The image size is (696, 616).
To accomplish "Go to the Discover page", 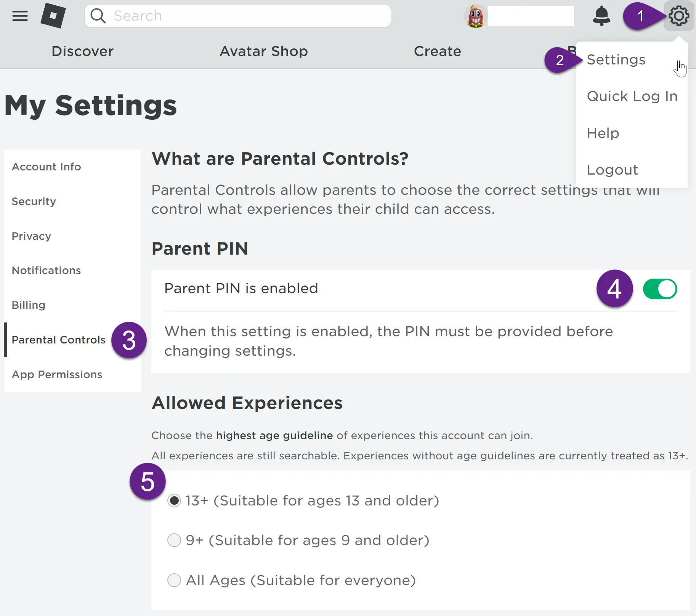I will (x=82, y=51).
